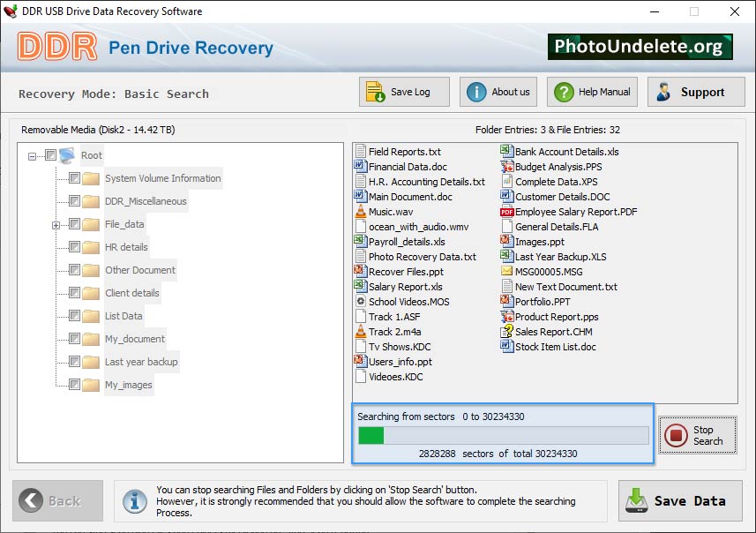Open the About us dialog
756x533 pixels.
[498, 92]
